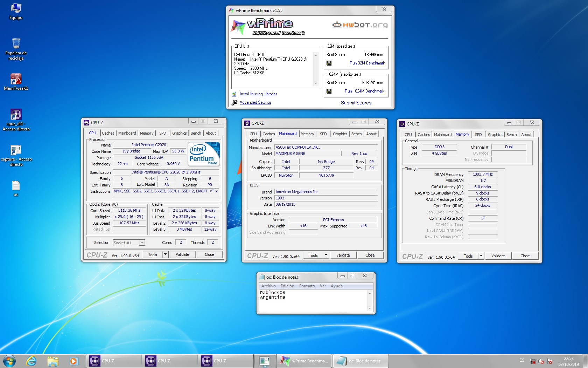Open the Windows Start orb
The width and height of the screenshot is (588, 368).
pos(9,361)
